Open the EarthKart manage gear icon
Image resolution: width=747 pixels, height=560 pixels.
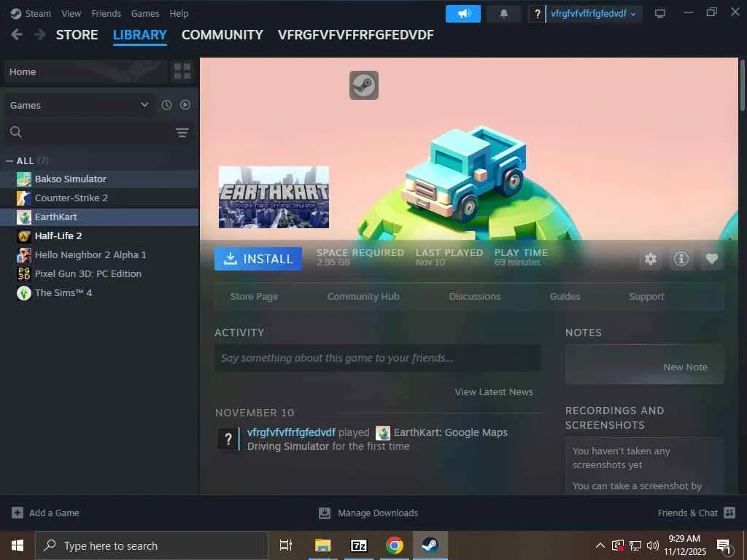point(651,259)
